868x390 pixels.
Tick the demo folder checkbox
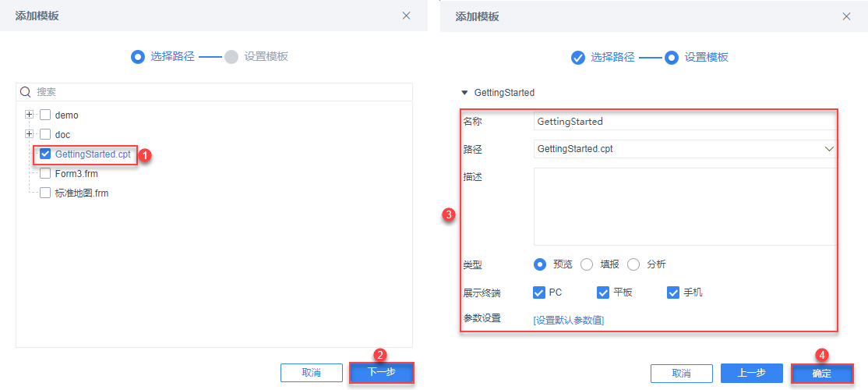[45, 115]
